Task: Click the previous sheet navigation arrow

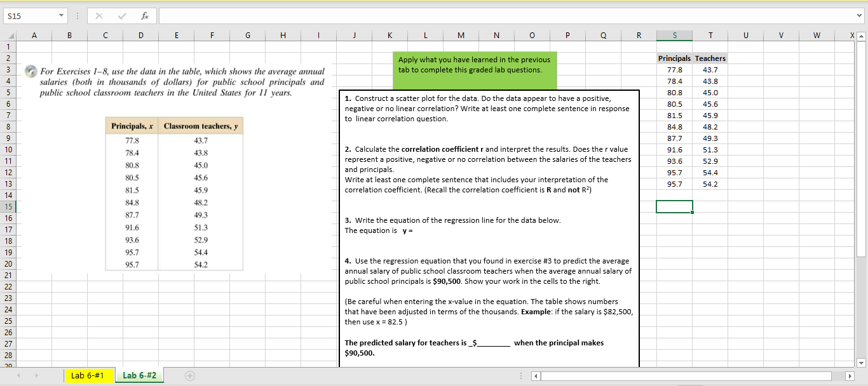Action: click(x=18, y=375)
